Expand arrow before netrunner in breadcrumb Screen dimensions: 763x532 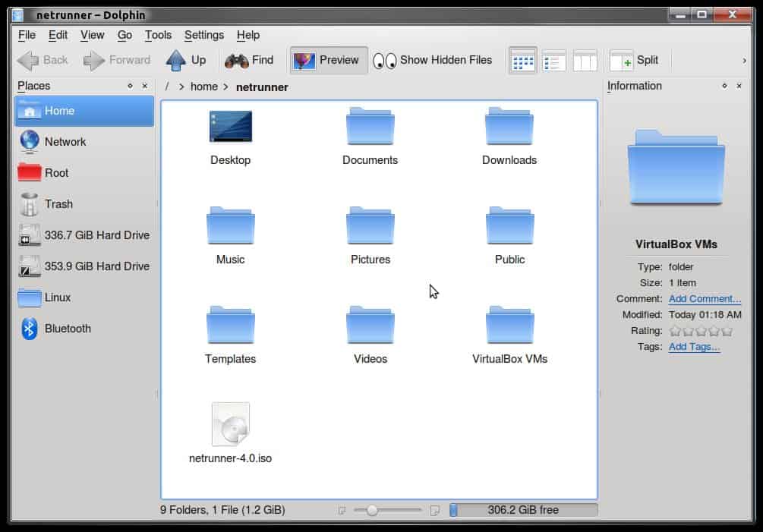pyautogui.click(x=225, y=87)
